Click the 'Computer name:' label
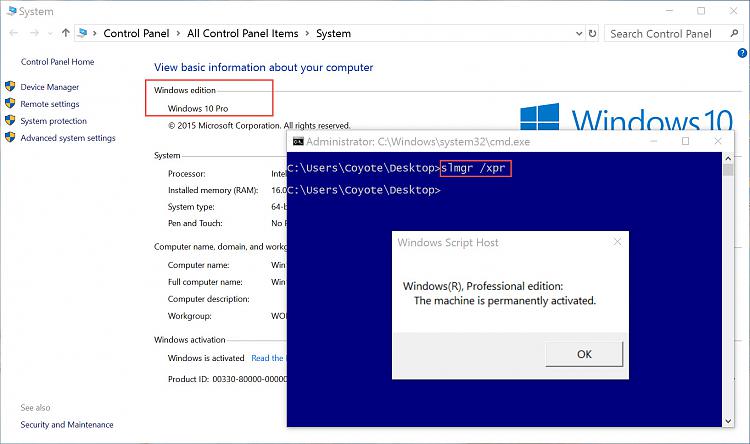This screenshot has width=750, height=444. tap(199, 265)
